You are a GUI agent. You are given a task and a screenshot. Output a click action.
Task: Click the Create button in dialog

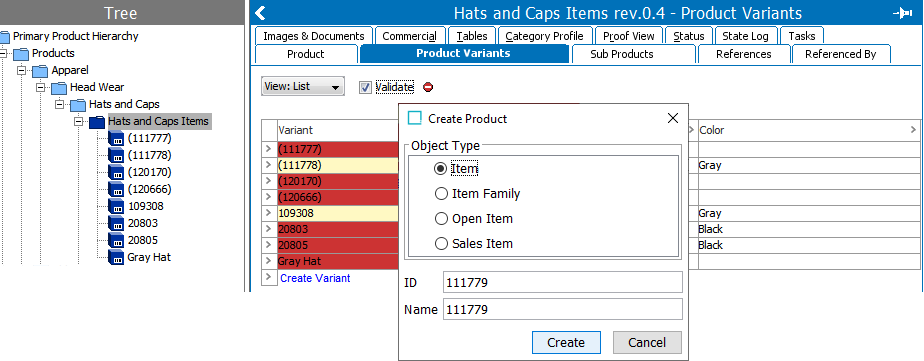pyautogui.click(x=566, y=342)
